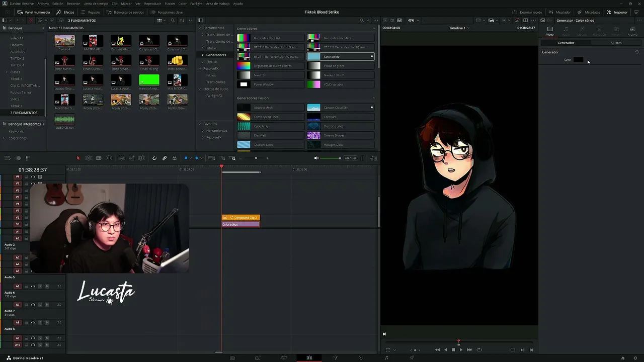Screen dimensions: 644x362
Task: Open the Fusion menu
Action: tap(170, 4)
